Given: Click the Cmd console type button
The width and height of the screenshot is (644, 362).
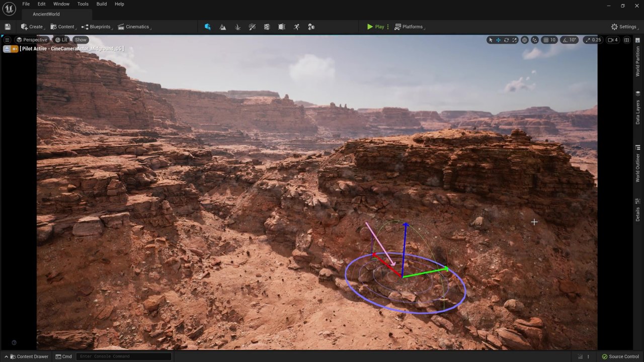Looking at the screenshot, I should 64,356.
